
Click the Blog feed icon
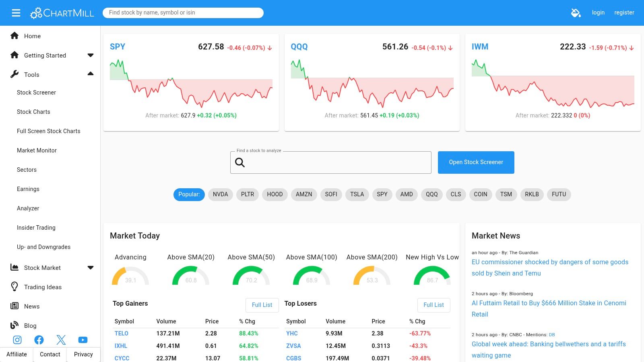coord(14,325)
